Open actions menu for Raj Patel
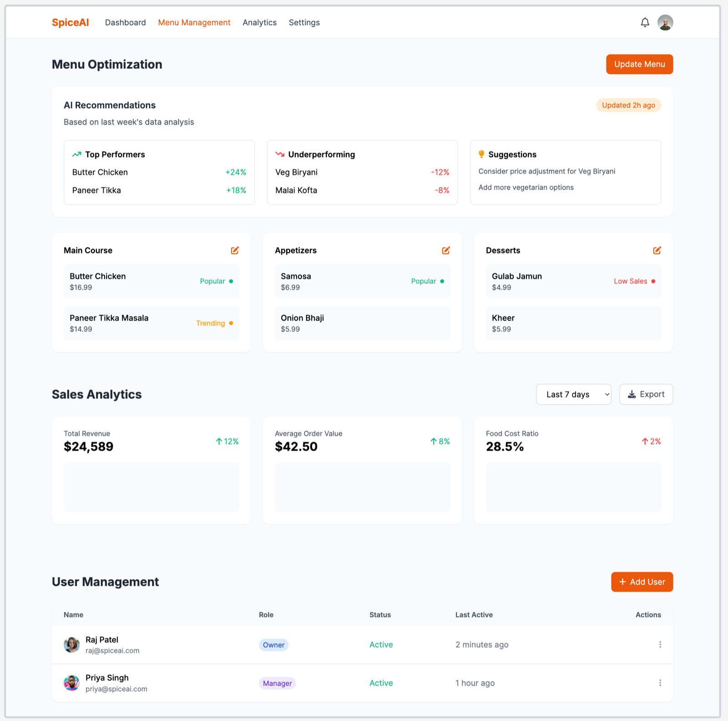Image resolution: width=728 pixels, height=721 pixels. click(660, 645)
